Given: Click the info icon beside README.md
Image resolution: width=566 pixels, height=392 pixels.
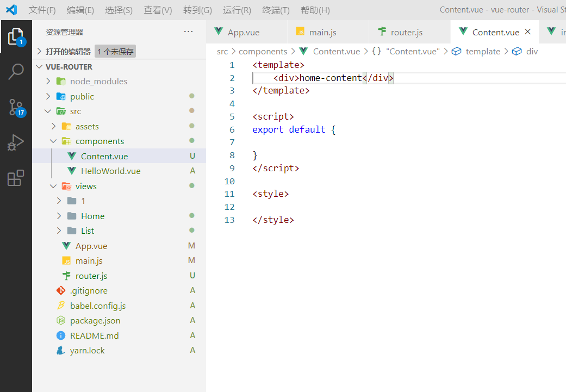Looking at the screenshot, I should pyautogui.click(x=61, y=335).
